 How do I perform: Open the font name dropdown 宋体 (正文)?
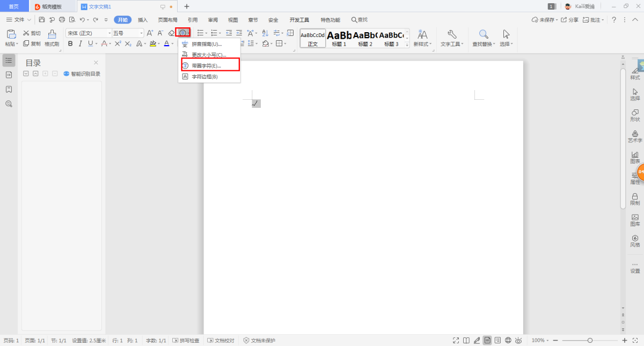click(88, 33)
